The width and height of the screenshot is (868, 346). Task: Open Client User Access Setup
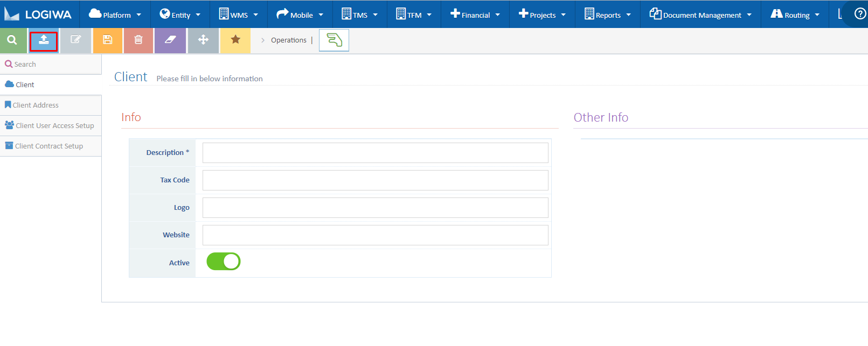pyautogui.click(x=54, y=126)
